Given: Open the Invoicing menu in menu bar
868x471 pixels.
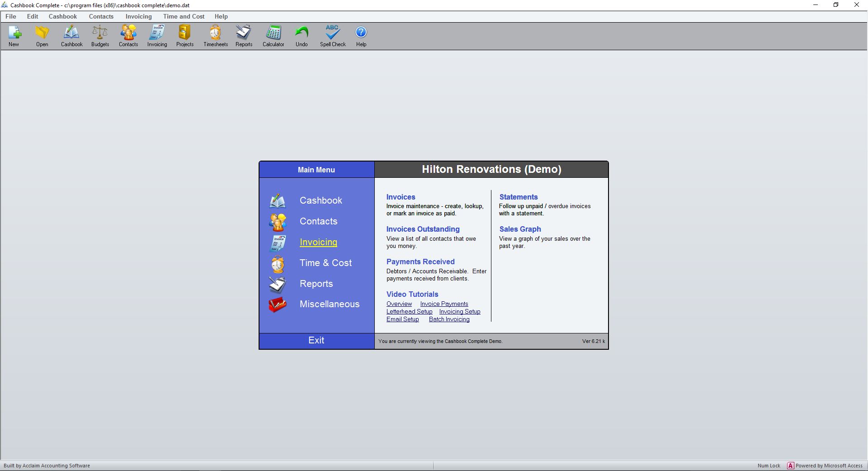Looking at the screenshot, I should point(139,16).
